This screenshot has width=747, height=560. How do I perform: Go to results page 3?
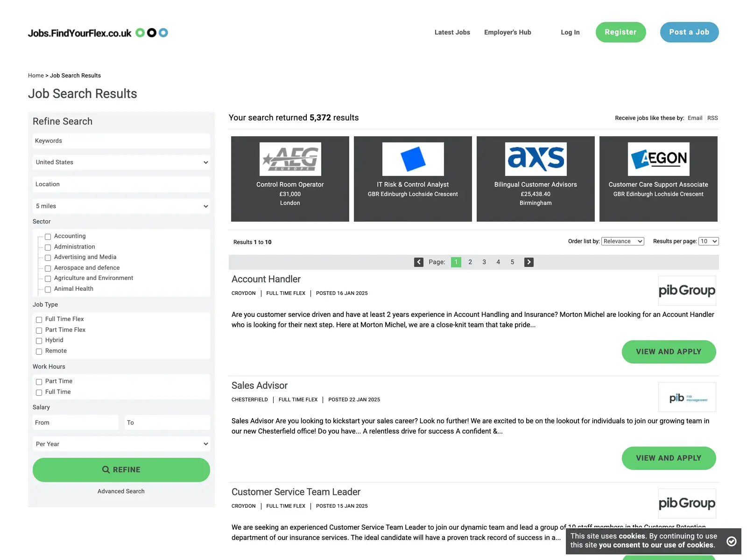click(x=484, y=262)
